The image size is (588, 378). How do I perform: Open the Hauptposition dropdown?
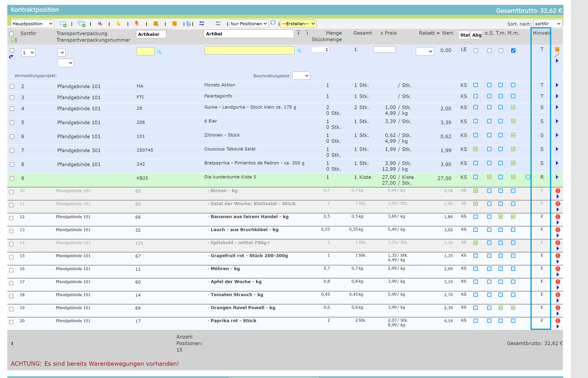32,24
